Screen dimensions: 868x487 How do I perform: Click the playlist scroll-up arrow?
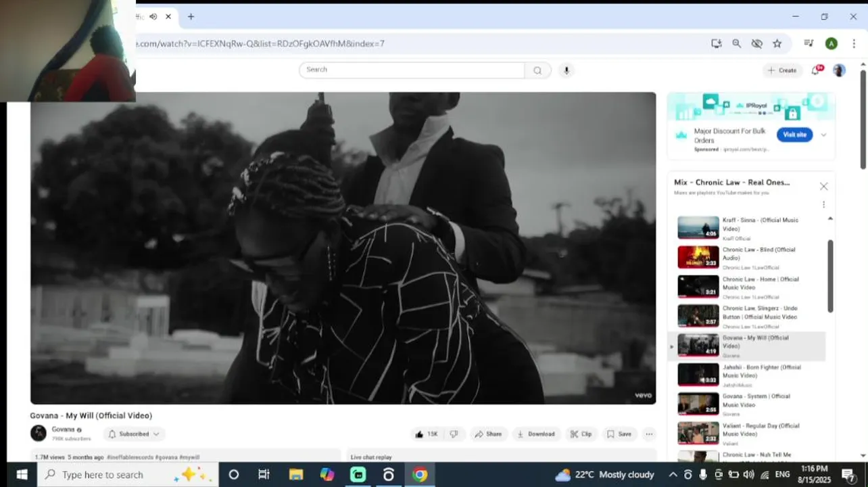(830, 218)
